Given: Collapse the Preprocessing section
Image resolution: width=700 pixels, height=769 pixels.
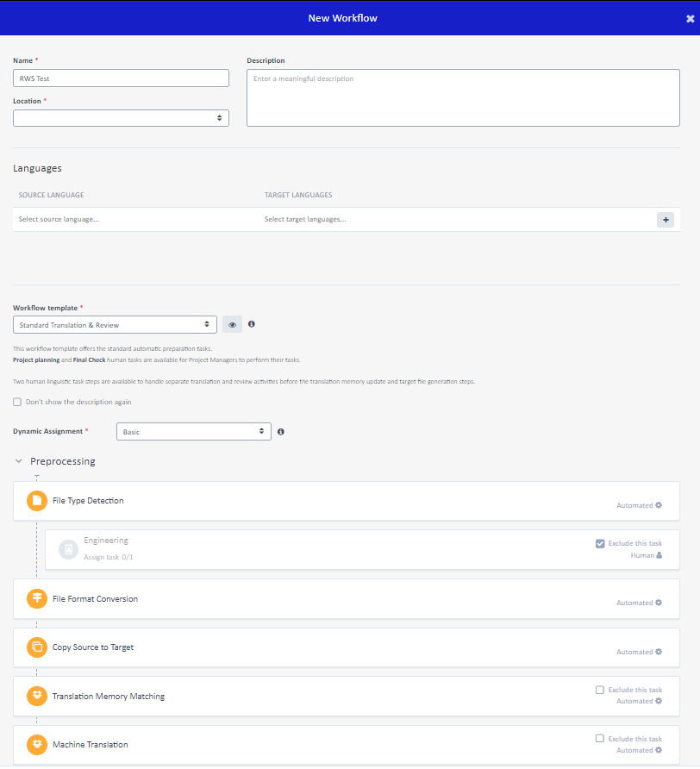Looking at the screenshot, I should coord(19,461).
